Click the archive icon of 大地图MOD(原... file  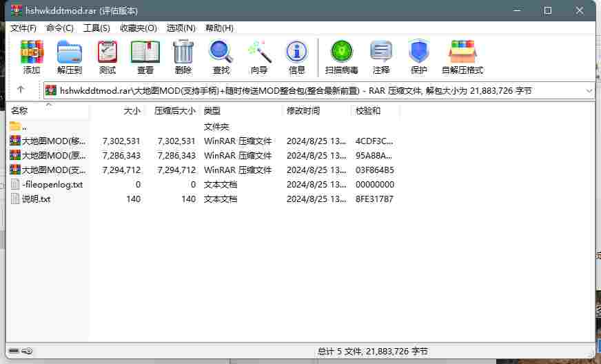15,155
